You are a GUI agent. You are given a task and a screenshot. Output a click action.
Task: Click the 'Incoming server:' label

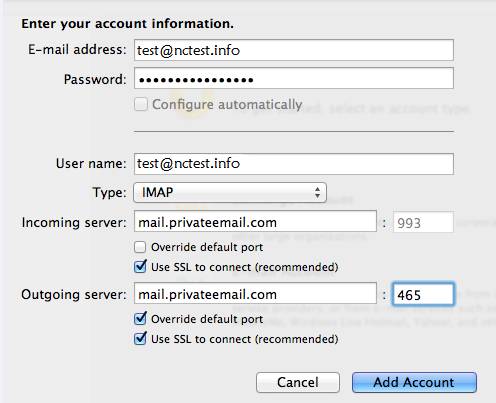74,222
